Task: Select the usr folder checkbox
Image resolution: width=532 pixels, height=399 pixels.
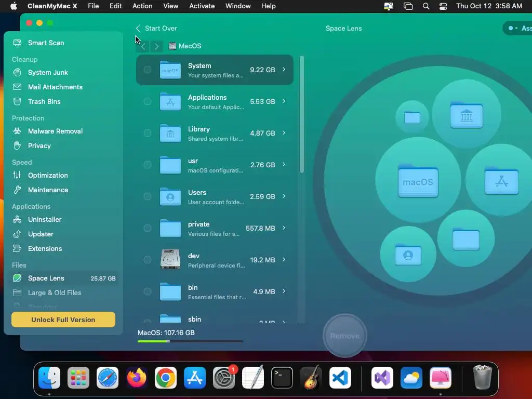Action: click(x=147, y=165)
